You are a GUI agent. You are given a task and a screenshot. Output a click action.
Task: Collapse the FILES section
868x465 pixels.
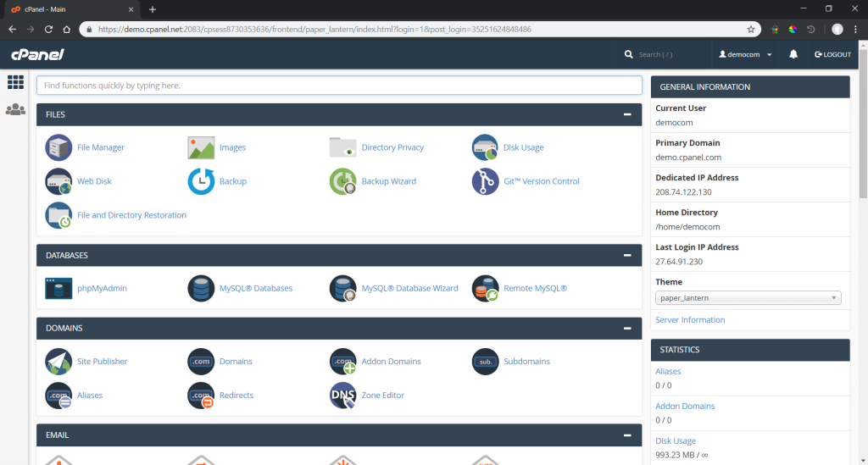(627, 114)
